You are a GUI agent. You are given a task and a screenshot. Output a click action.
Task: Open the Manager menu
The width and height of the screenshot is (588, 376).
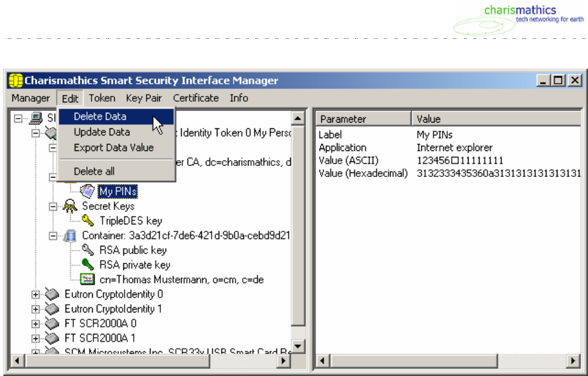31,98
